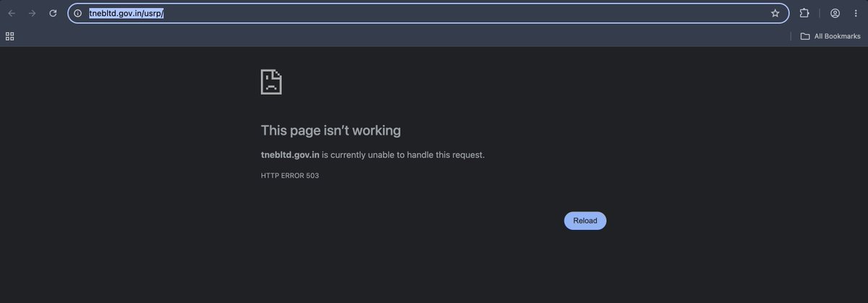The image size is (868, 303).
Task: Reload the page using toolbar refresh icon
Action: click(x=53, y=13)
